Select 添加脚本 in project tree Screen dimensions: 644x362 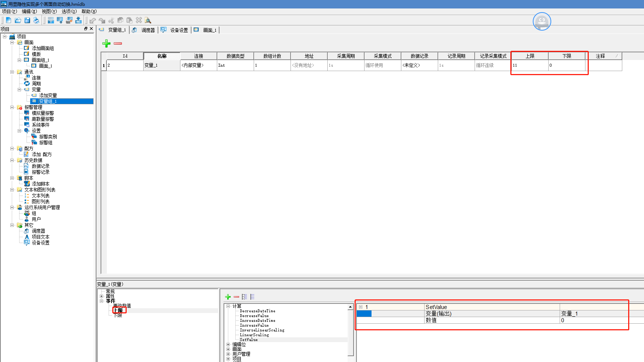coord(40,184)
